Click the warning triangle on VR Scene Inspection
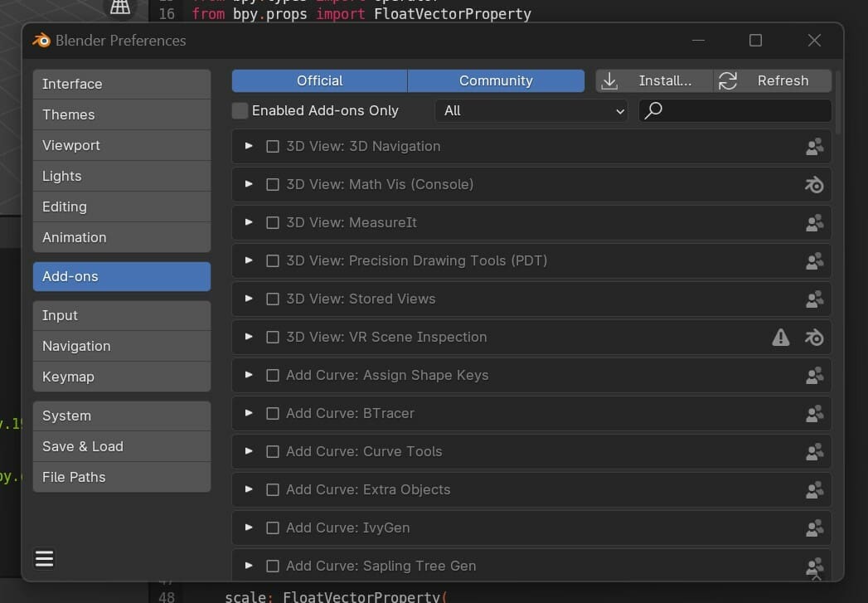 click(780, 338)
